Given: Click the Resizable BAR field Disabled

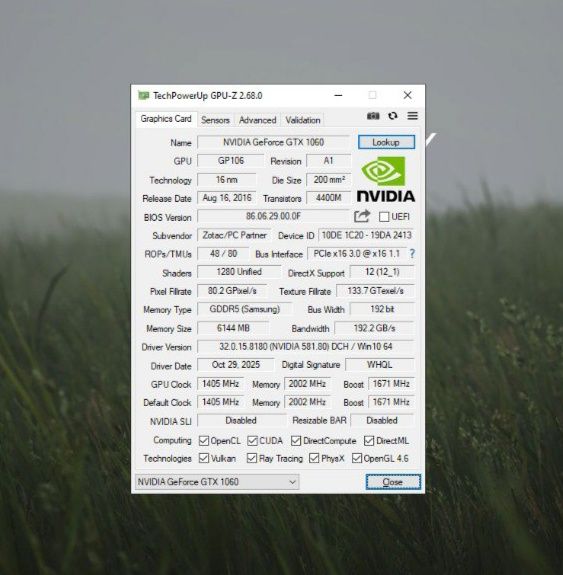Looking at the screenshot, I should point(382,421).
